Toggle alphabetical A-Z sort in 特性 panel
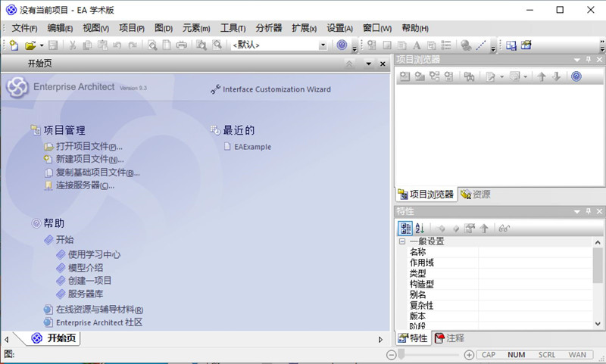This screenshot has height=364, width=606. pyautogui.click(x=420, y=228)
